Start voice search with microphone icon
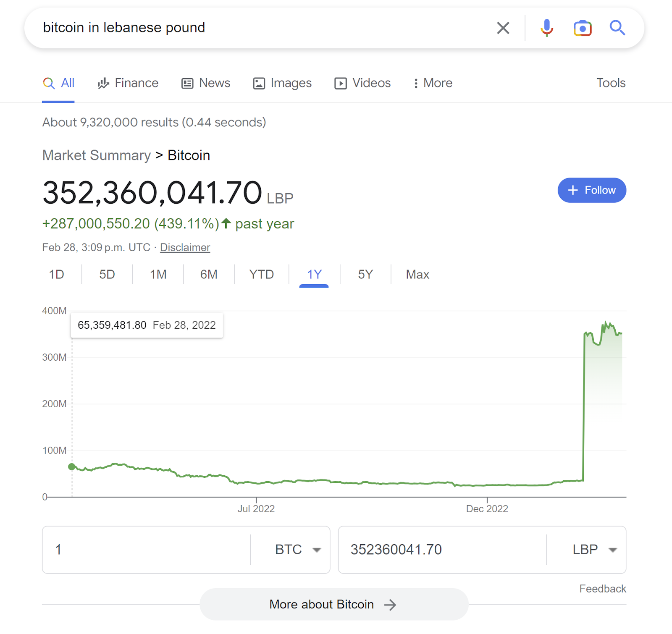Image resolution: width=672 pixels, height=634 pixels. click(546, 28)
